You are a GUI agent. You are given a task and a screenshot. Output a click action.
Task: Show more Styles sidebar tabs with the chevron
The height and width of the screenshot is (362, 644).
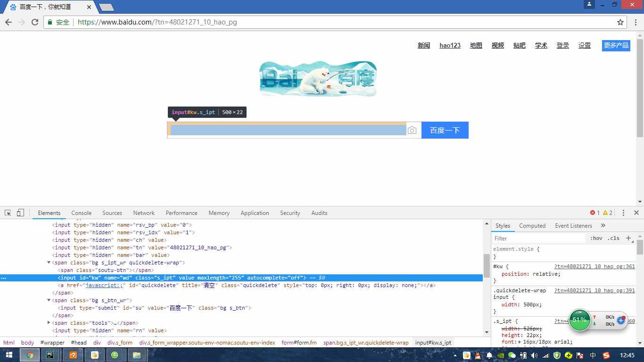click(603, 226)
